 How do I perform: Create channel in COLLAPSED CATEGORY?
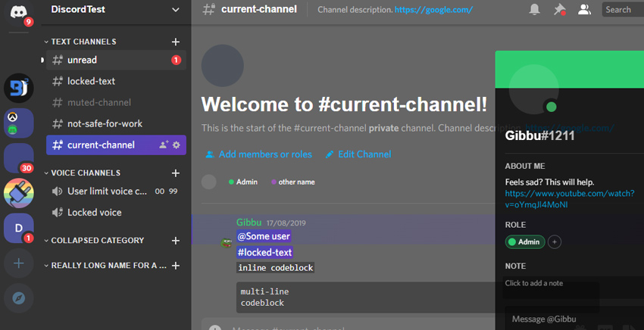click(176, 241)
